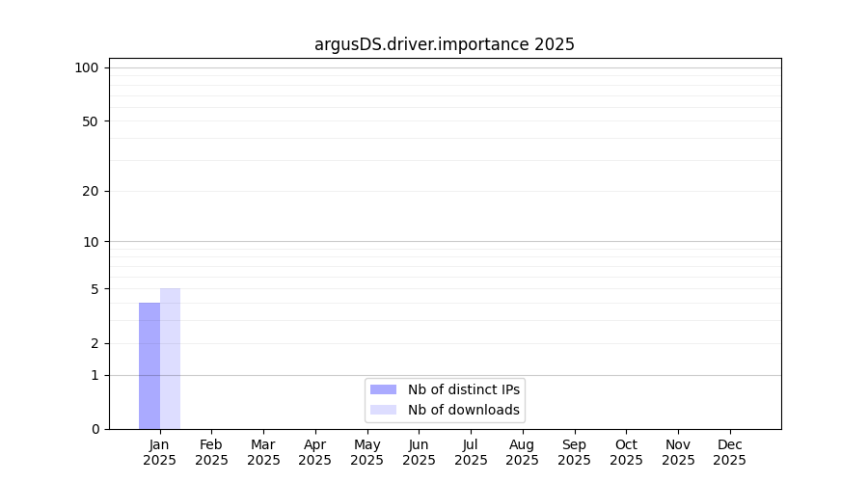Image resolution: width=868 pixels, height=482 pixels.
Task: Click the y-axis tick label 100
Action: click(x=87, y=67)
